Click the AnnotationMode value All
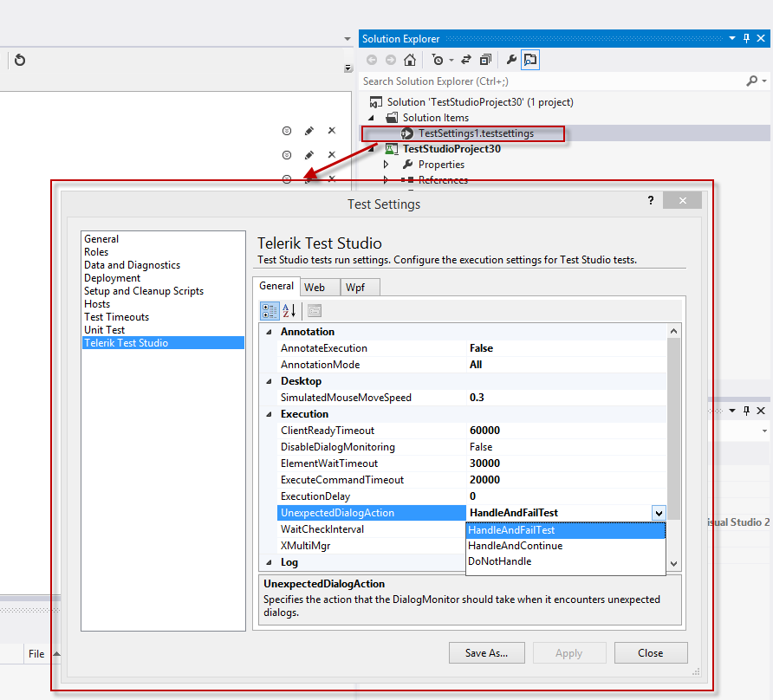This screenshot has height=700, width=773. (476, 365)
